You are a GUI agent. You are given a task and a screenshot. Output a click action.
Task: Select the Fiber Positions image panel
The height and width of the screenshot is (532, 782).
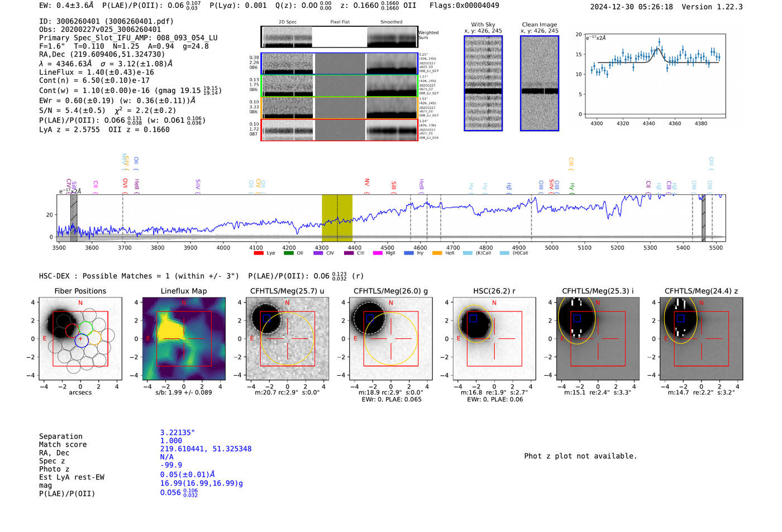click(80, 338)
